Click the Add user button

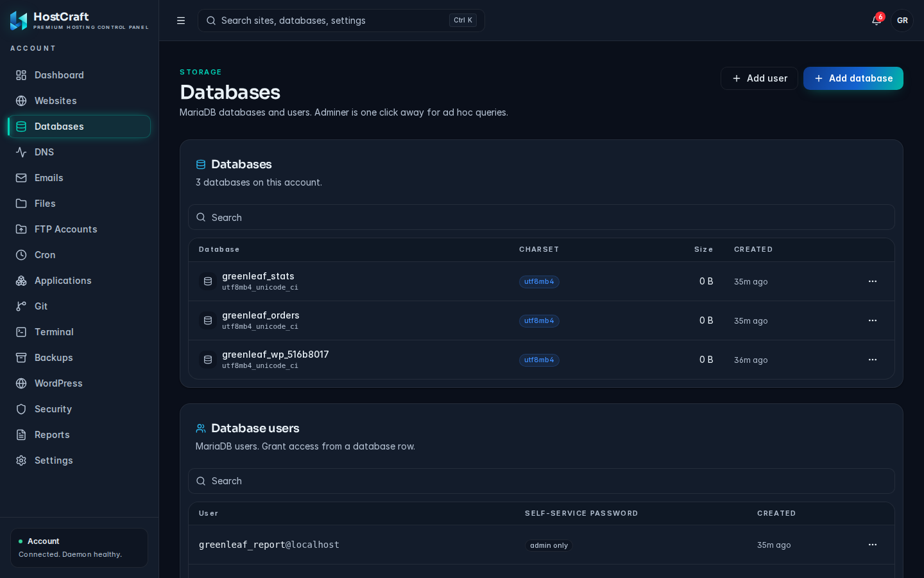(x=759, y=78)
